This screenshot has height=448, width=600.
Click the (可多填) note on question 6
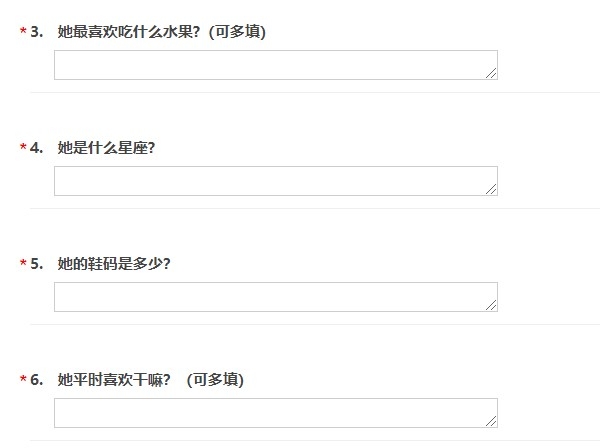click(215, 380)
